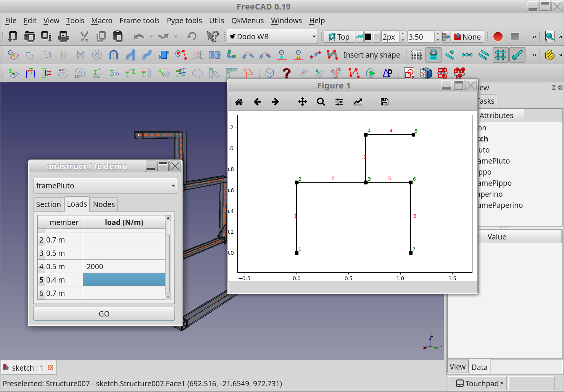The height and width of the screenshot is (392, 564).
Task: Click the Open file icon
Action: click(x=29, y=37)
